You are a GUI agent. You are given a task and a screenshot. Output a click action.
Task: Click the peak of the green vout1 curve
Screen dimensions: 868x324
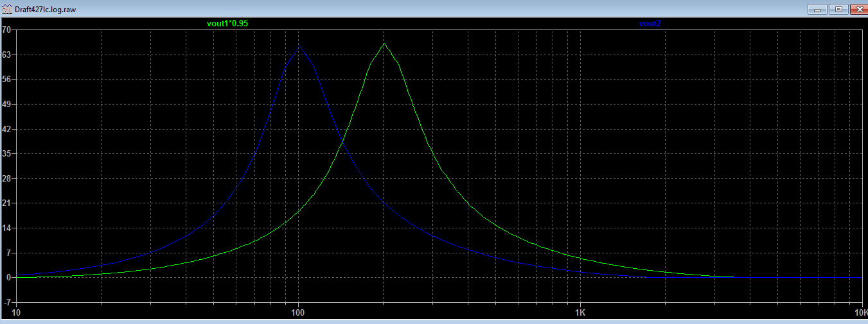[x=384, y=44]
